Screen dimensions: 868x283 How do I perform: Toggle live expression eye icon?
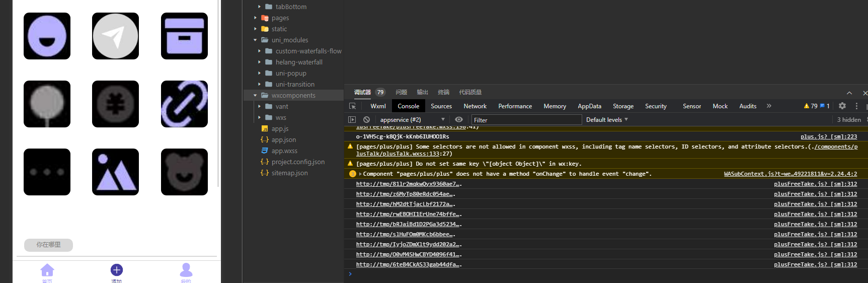[459, 119]
